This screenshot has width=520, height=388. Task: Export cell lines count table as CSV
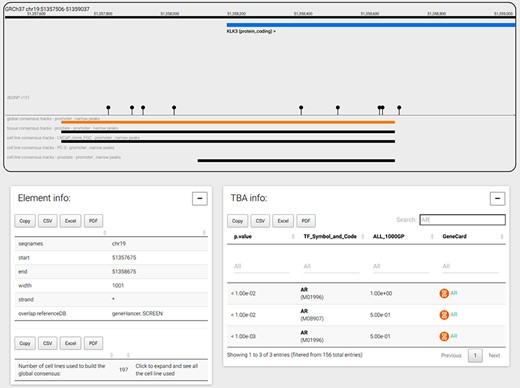coord(48,343)
